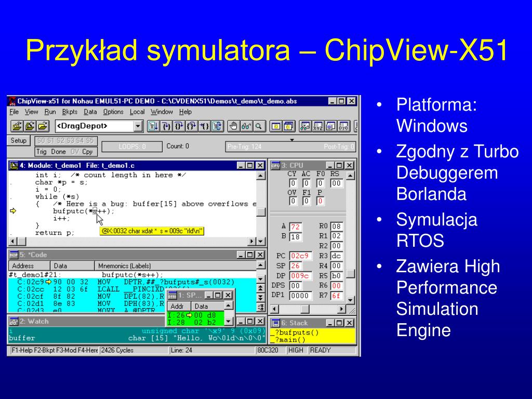Open the Local menu
The image size is (532, 399).
coord(137,112)
